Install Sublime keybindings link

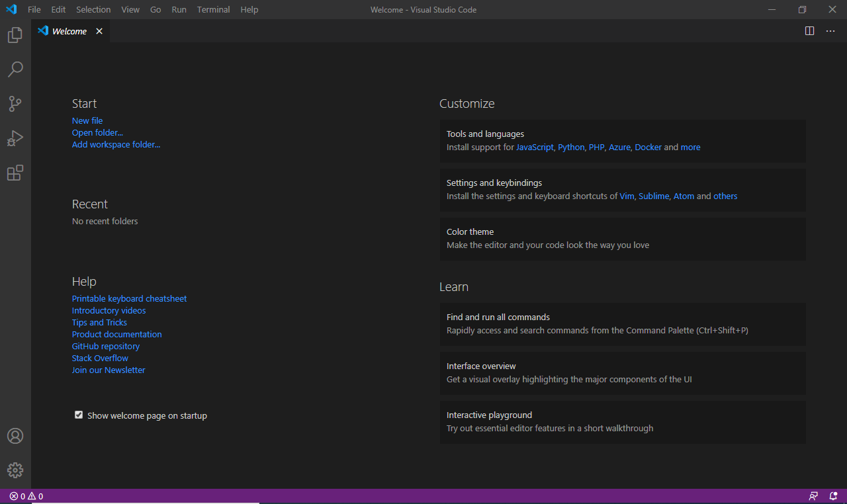click(654, 196)
